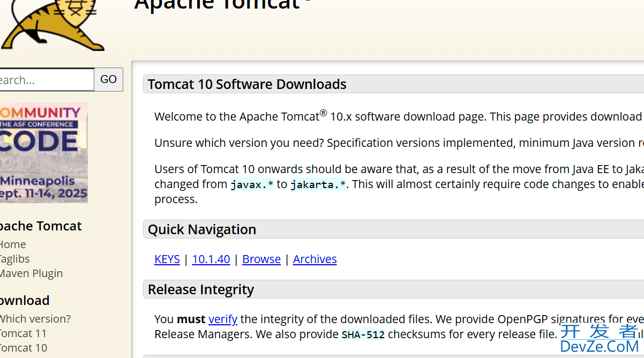Click the DevZe.CoM watermark logo

[x=599, y=339]
